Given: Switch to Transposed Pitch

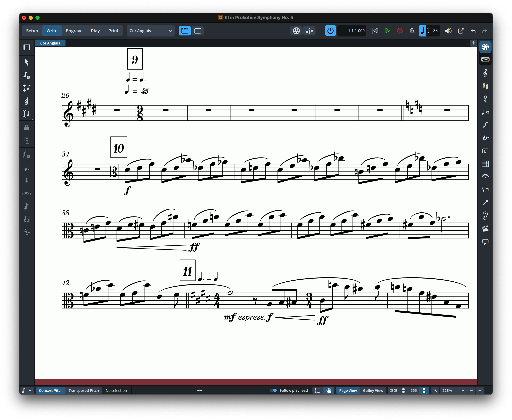Looking at the screenshot, I should click(x=84, y=390).
